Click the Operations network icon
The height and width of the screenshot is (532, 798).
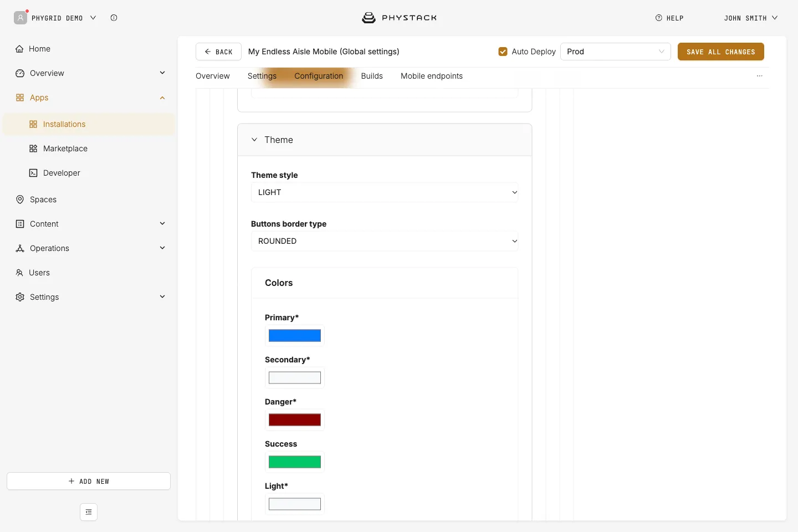20,248
